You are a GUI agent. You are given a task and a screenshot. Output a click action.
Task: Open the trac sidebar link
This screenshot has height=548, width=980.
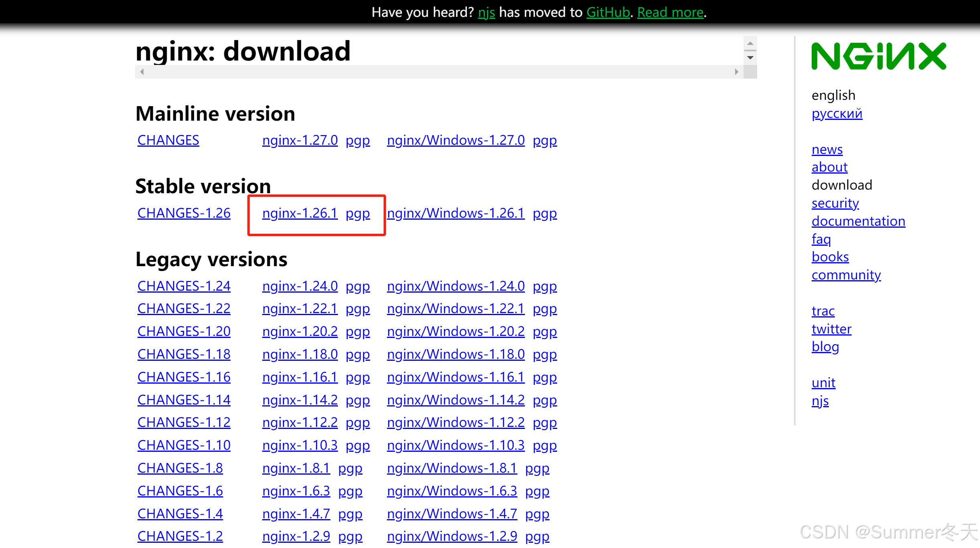click(823, 311)
